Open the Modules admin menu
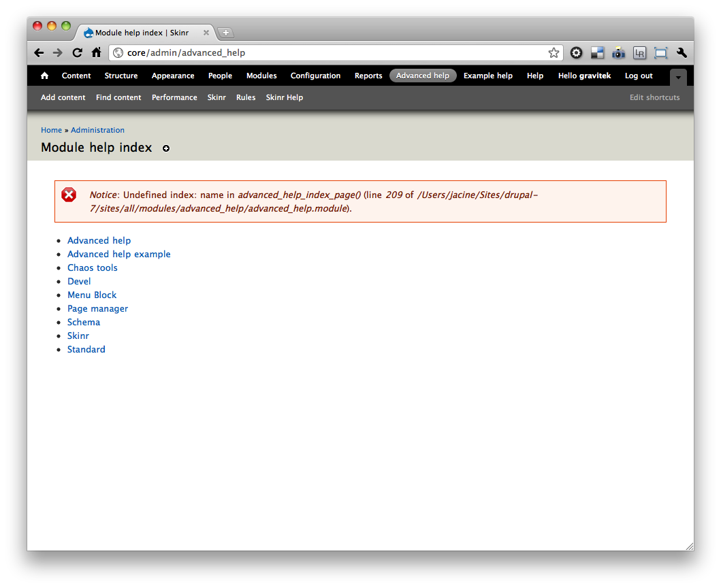721x588 pixels. click(261, 76)
